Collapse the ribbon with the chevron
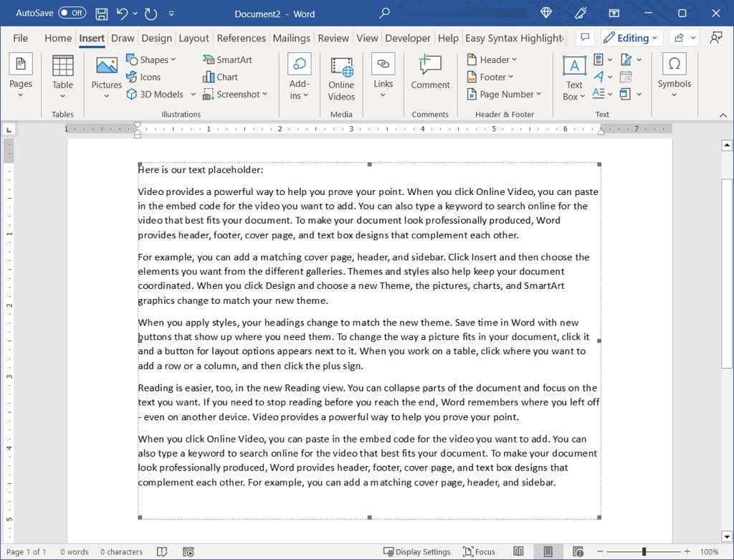Viewport: 734px width, 560px height. [723, 114]
